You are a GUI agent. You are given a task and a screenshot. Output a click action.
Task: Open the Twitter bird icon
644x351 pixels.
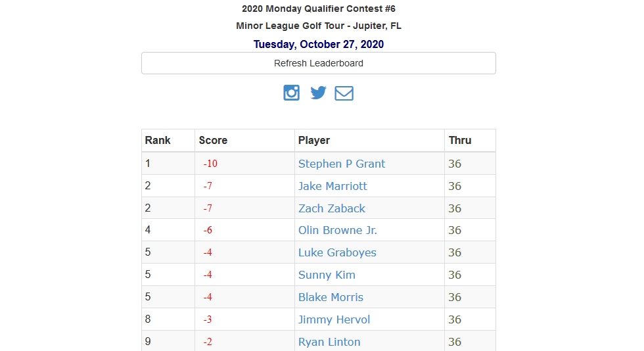click(x=318, y=93)
